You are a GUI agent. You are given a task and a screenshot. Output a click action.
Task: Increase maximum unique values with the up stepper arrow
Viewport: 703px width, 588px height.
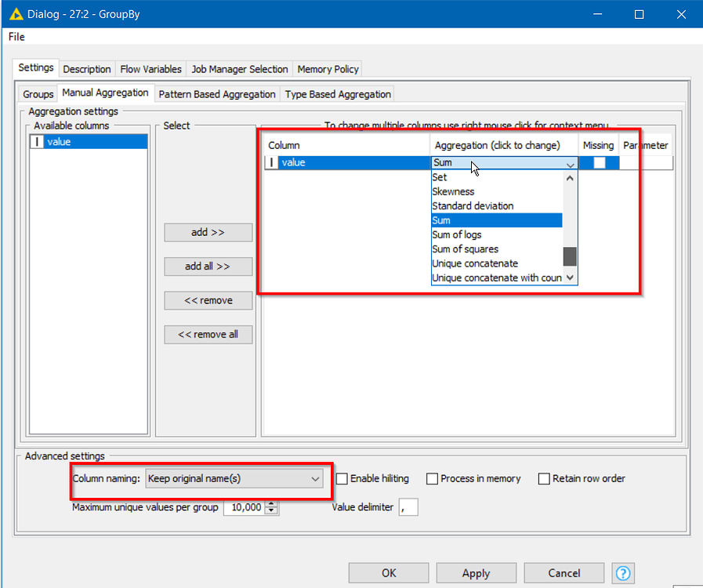tap(270, 503)
